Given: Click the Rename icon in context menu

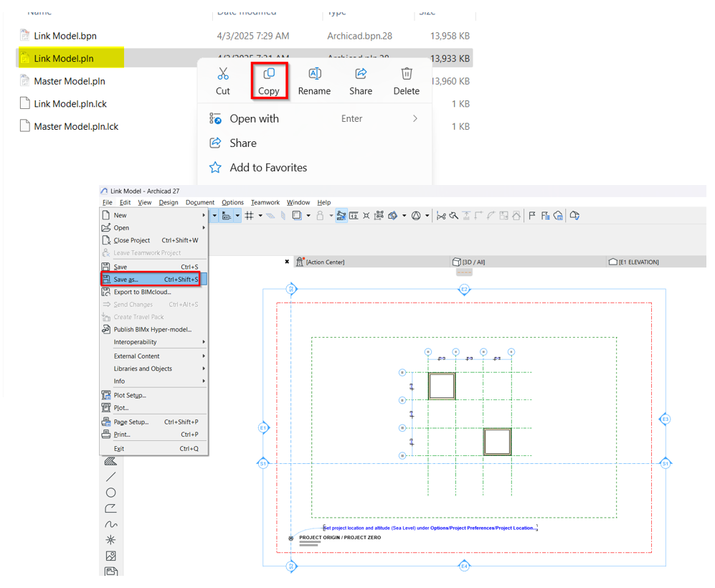Looking at the screenshot, I should [x=314, y=74].
